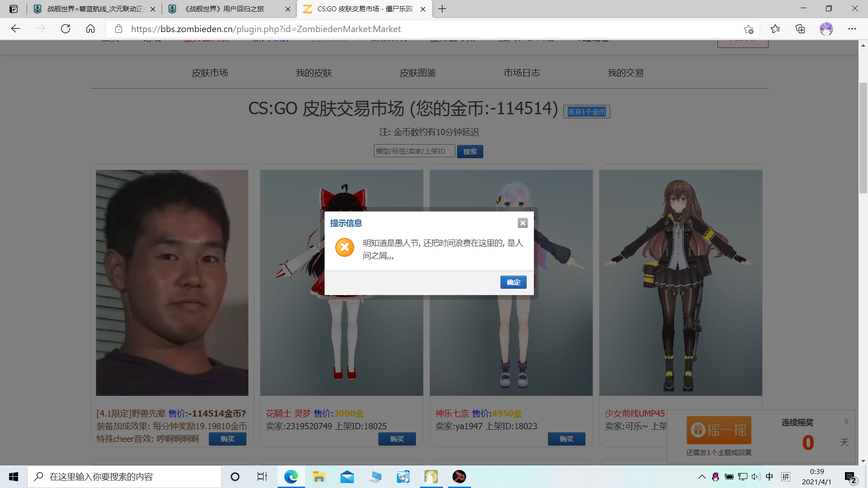
Task: Close the CS:GO 皮肤交易市场 tab
Action: [x=423, y=9]
